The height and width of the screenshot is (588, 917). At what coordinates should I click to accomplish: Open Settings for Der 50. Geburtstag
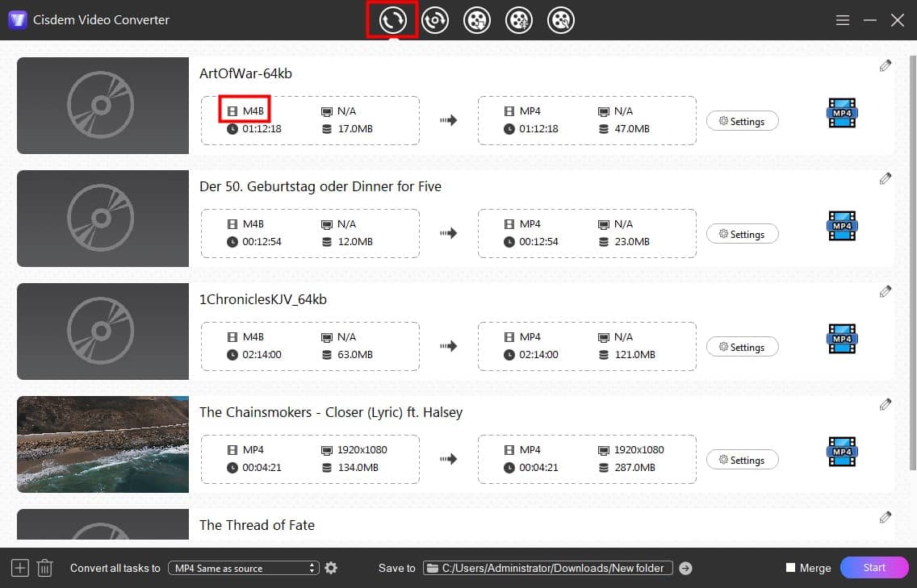pyautogui.click(x=742, y=234)
